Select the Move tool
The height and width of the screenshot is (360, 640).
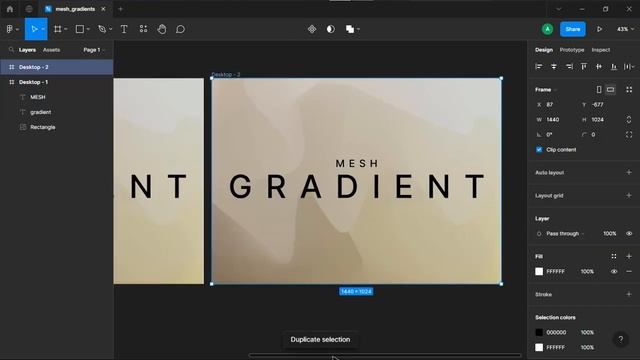[x=34, y=29]
